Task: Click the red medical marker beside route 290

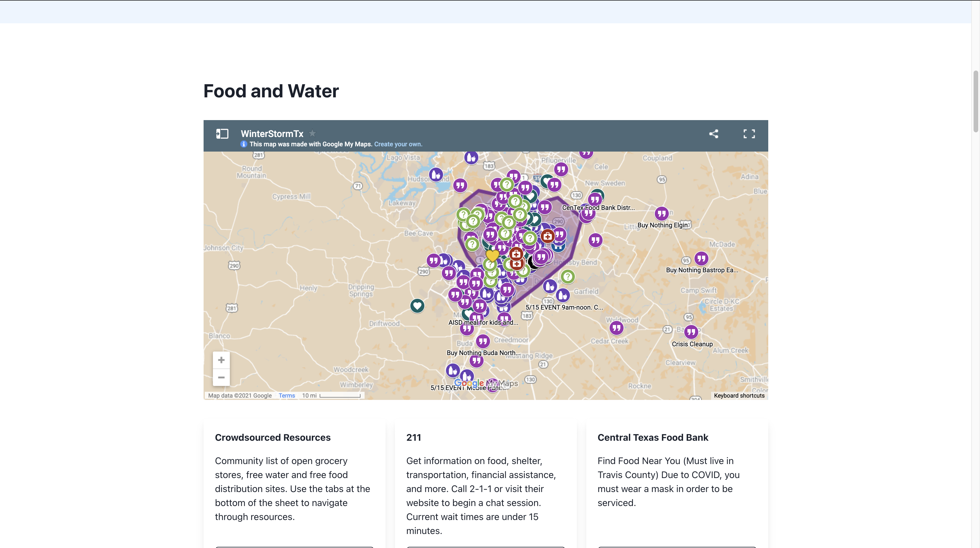Action: [547, 236]
